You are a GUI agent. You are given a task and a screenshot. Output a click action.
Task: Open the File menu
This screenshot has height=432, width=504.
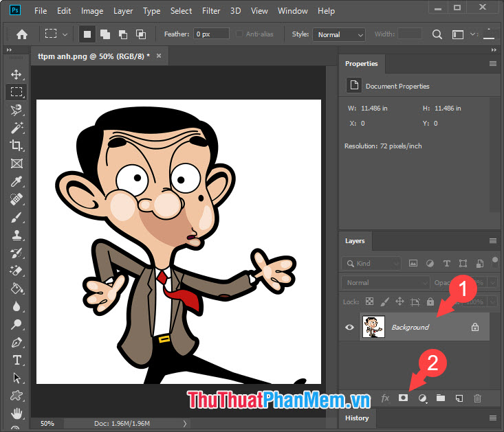(x=41, y=11)
